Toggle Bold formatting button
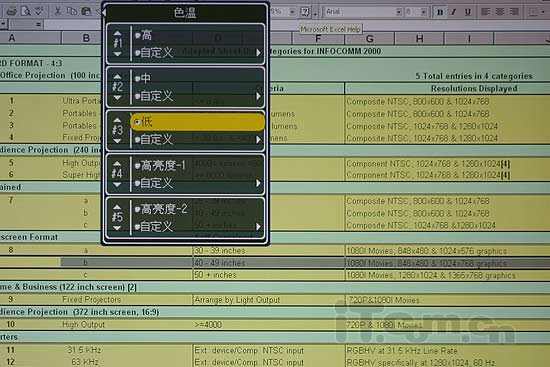Image resolution: width=550 pixels, height=367 pixels. point(440,12)
